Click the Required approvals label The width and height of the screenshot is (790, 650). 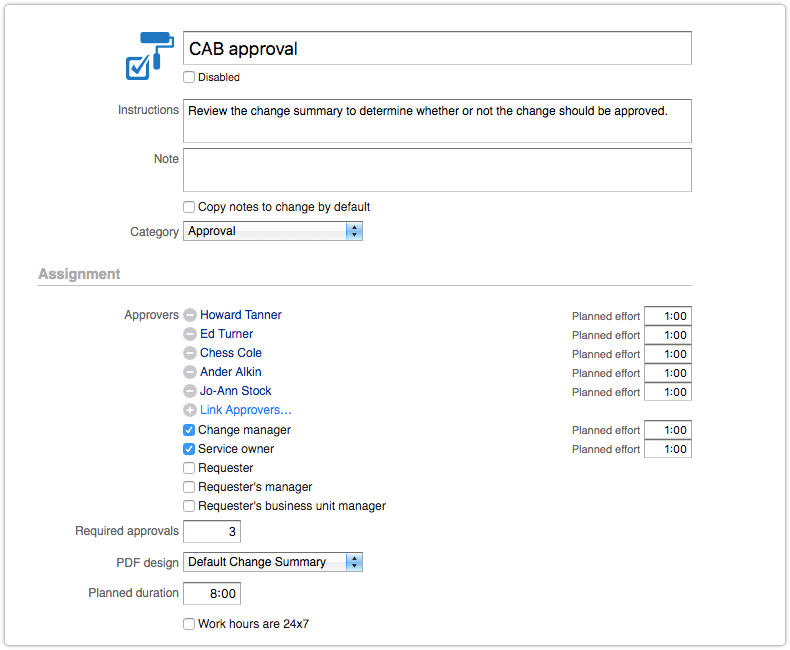tap(127, 531)
